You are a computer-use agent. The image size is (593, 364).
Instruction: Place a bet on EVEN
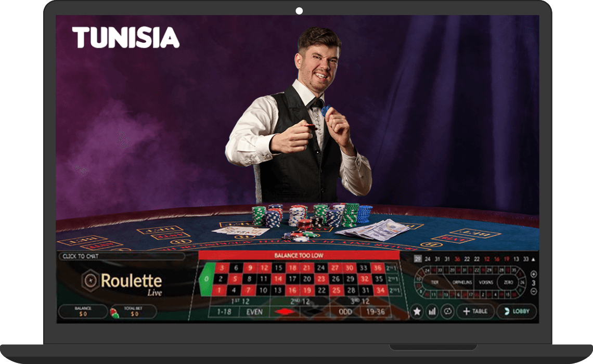pyautogui.click(x=254, y=312)
